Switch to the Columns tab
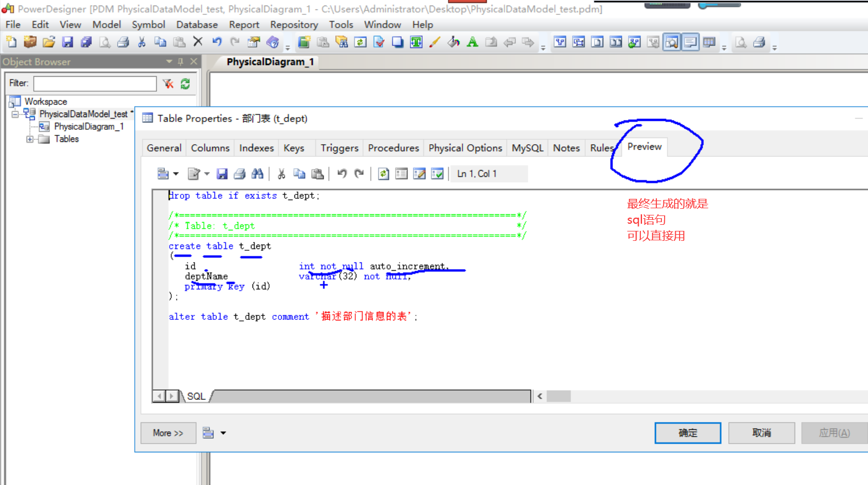Viewport: 868px width, 485px height. (x=210, y=148)
